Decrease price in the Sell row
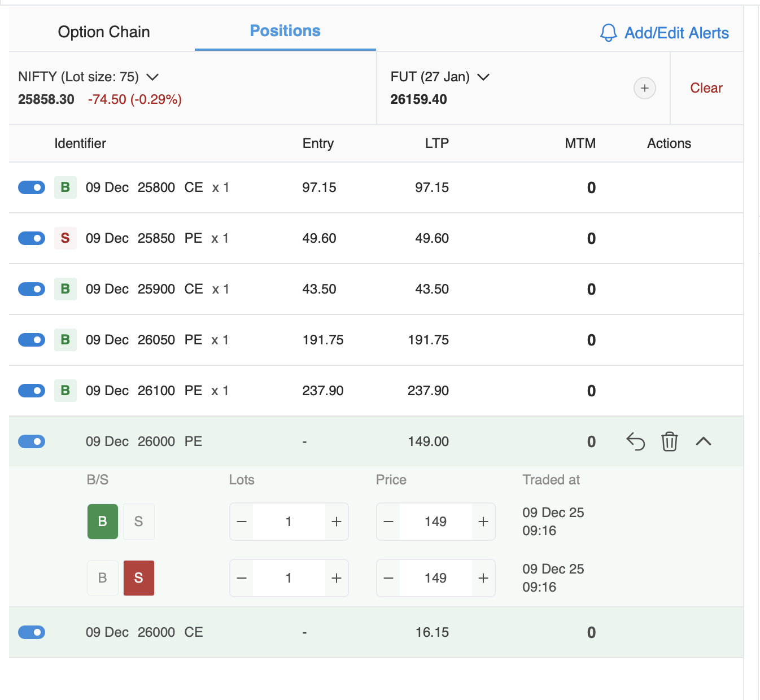The image size is (760, 700). 388,578
